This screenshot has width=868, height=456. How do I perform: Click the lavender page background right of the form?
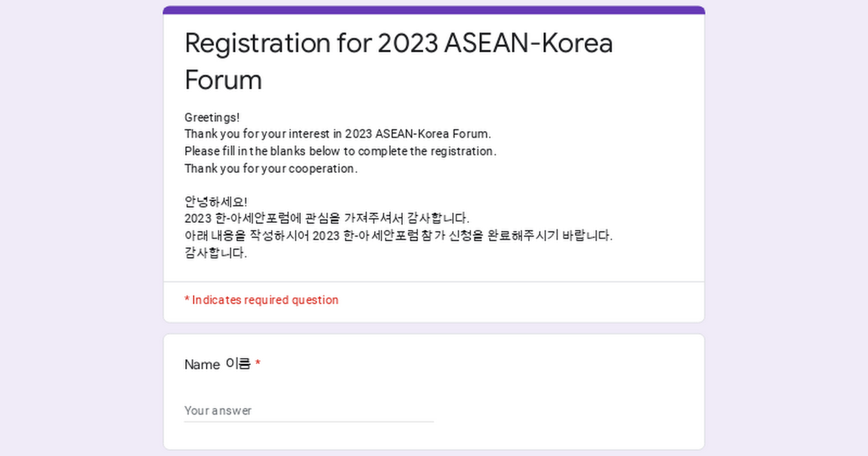(787, 232)
